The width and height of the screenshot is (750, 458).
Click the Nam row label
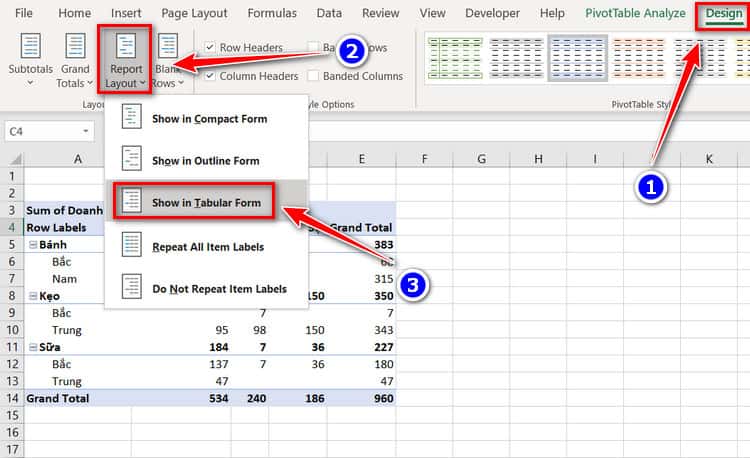(64, 279)
